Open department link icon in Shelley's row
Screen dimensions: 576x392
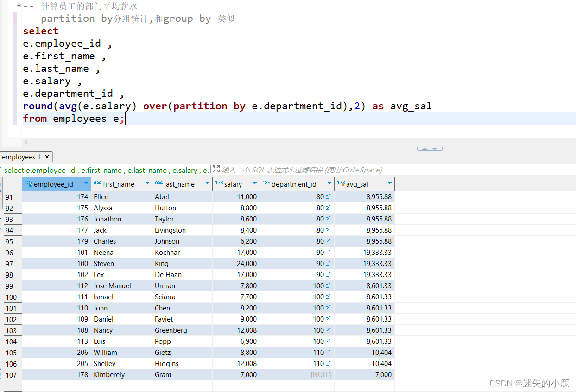(328, 363)
